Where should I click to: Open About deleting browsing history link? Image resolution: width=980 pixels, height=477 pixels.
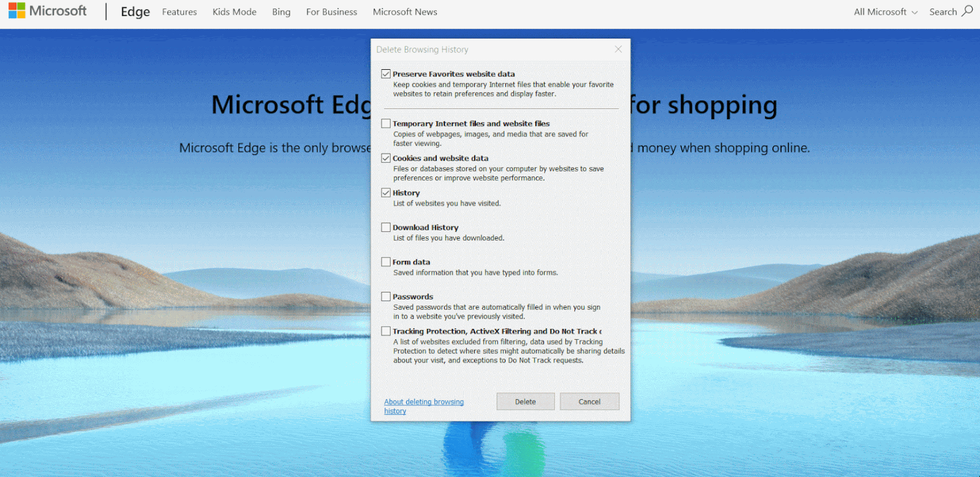pos(424,406)
